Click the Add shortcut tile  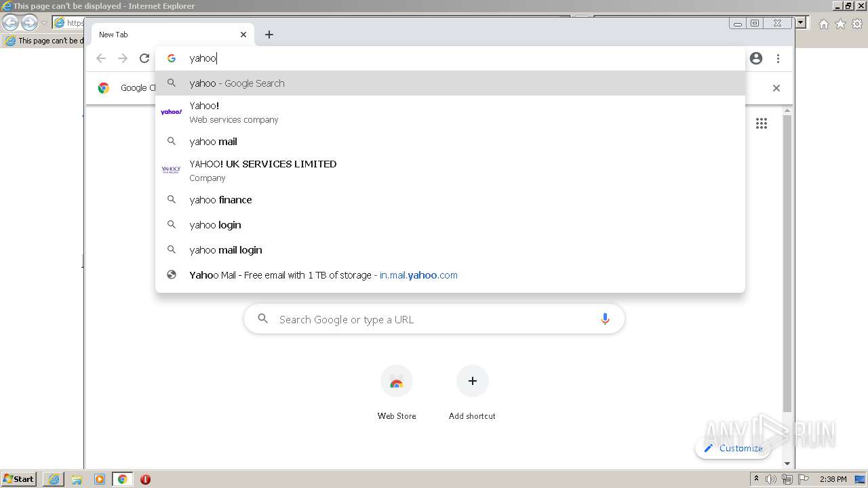point(472,393)
